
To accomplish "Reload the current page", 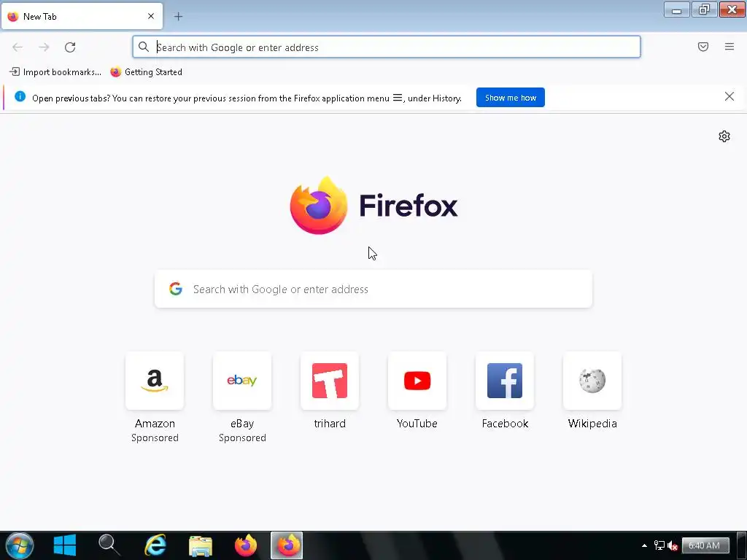I will (70, 47).
